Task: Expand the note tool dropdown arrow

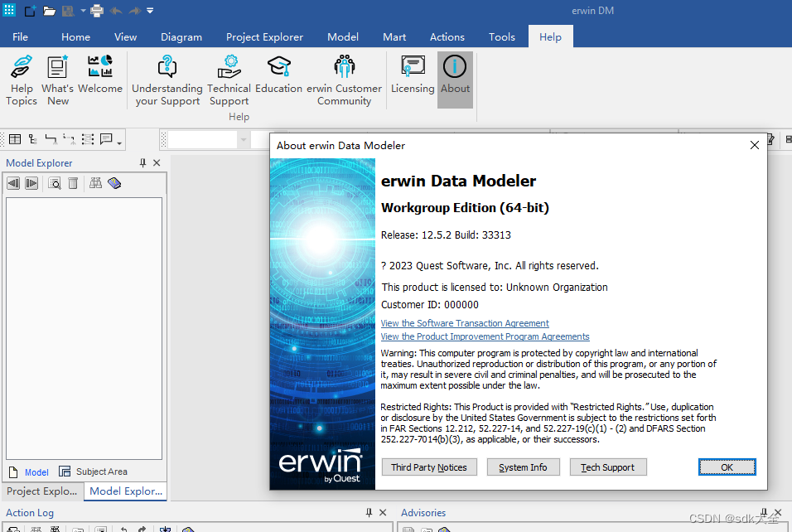Action: [x=118, y=143]
